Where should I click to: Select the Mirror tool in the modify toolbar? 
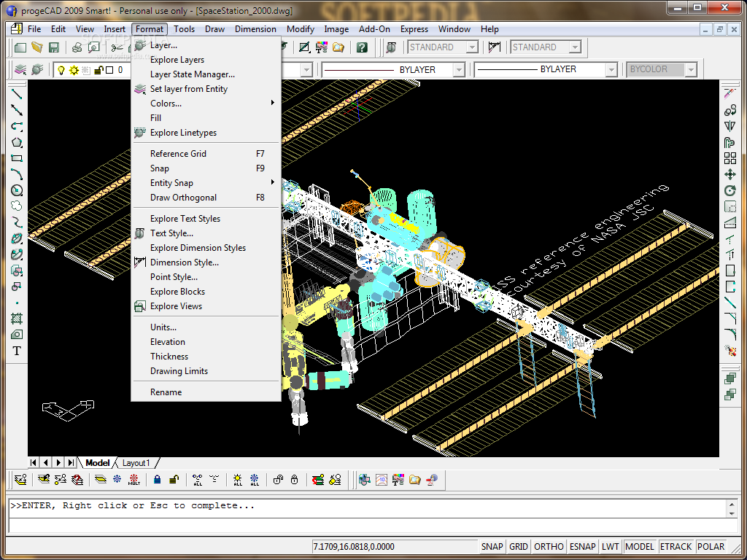click(729, 126)
